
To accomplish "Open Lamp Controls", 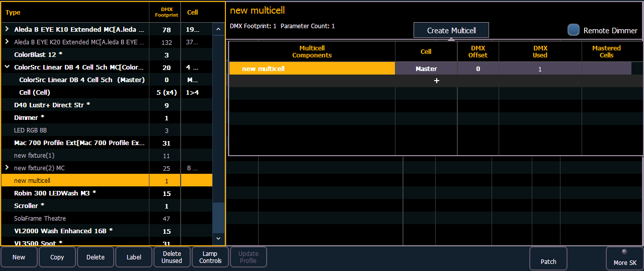I will point(210,257).
